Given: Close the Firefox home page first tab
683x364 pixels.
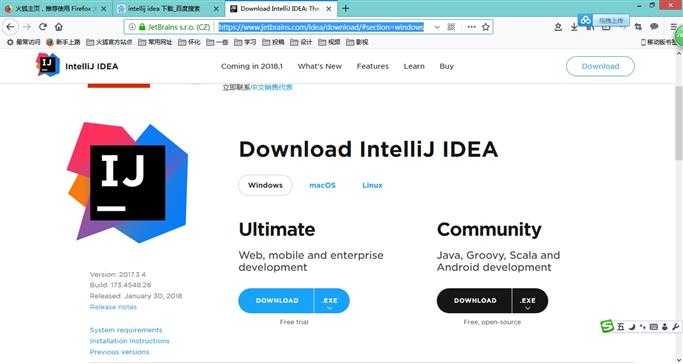Looking at the screenshot, I should 104,9.
